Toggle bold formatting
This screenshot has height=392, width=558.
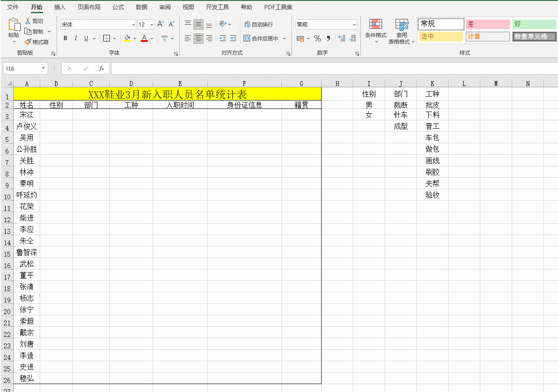click(x=65, y=38)
